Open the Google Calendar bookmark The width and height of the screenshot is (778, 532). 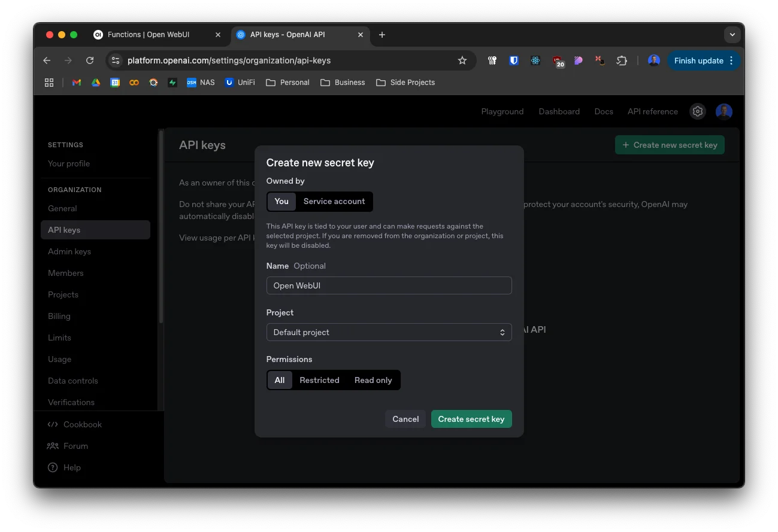pos(115,83)
